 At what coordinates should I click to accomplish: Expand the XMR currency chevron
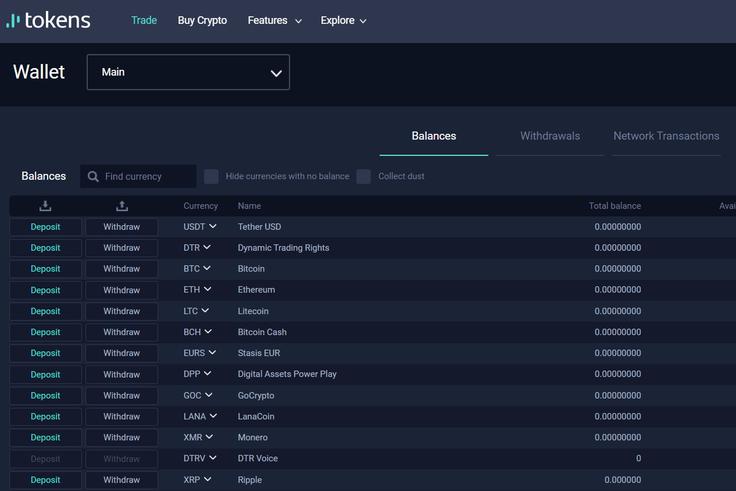[209, 437]
